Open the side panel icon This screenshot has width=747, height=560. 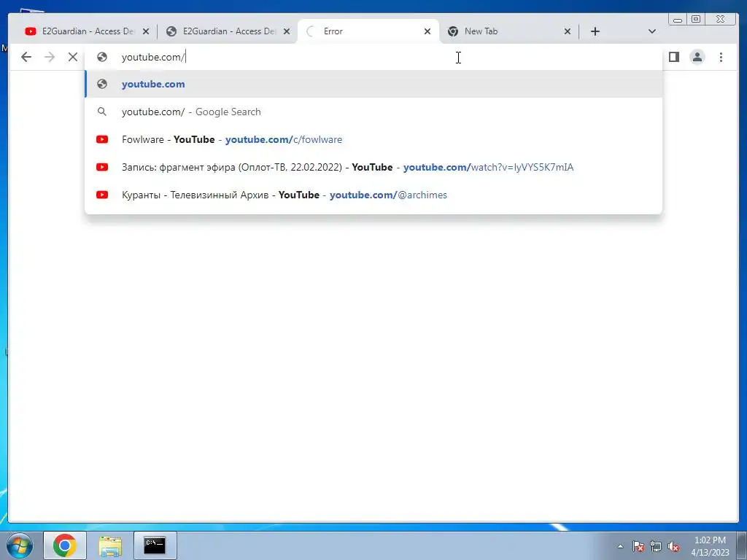coord(673,57)
